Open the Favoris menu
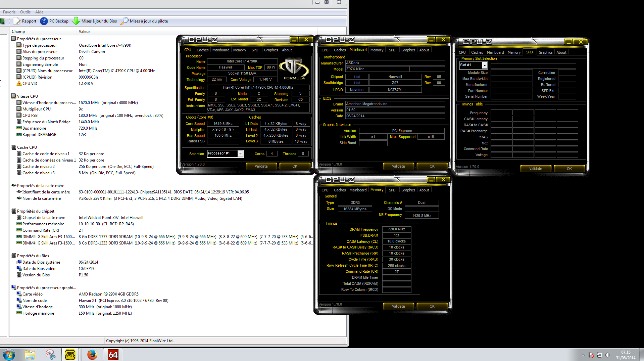 pos(9,12)
